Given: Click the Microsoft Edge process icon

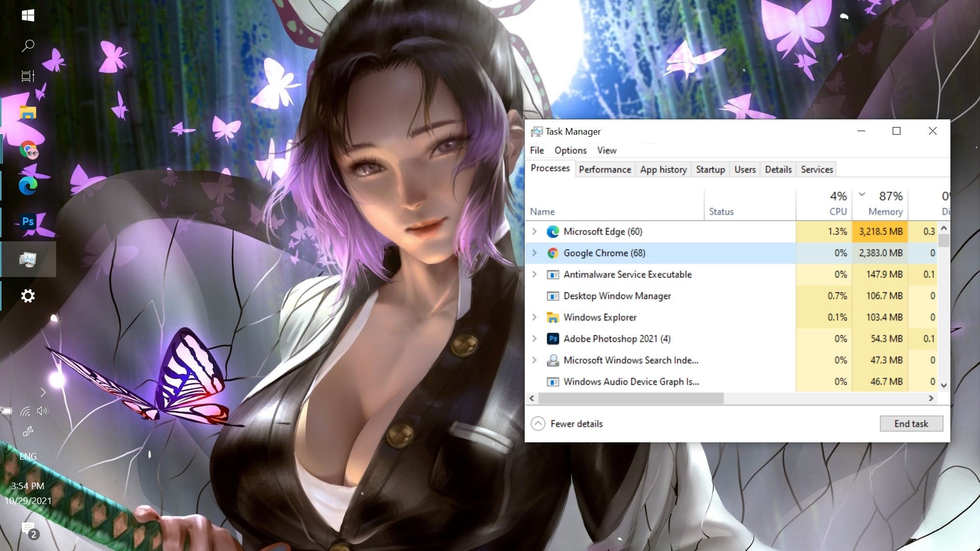Looking at the screenshot, I should pos(553,232).
